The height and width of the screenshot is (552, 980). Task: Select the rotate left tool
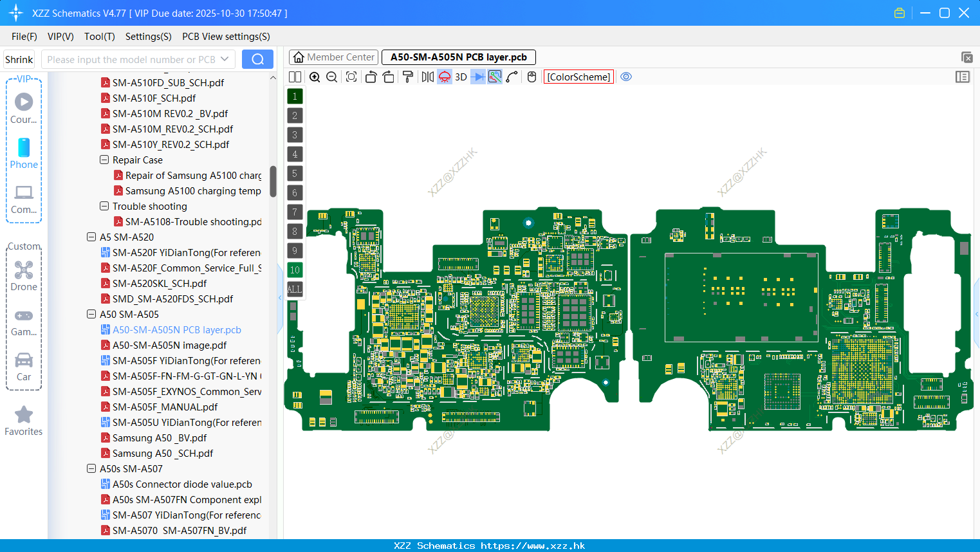[371, 77]
